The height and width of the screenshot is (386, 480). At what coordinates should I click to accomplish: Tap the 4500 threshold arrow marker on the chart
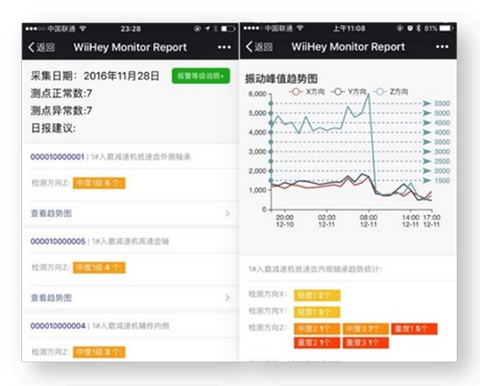[x=427, y=123]
